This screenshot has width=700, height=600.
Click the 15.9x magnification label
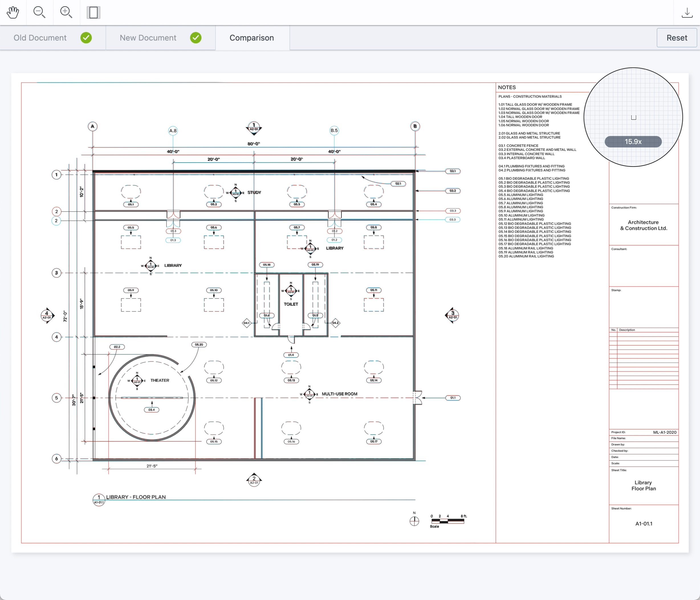[633, 142]
